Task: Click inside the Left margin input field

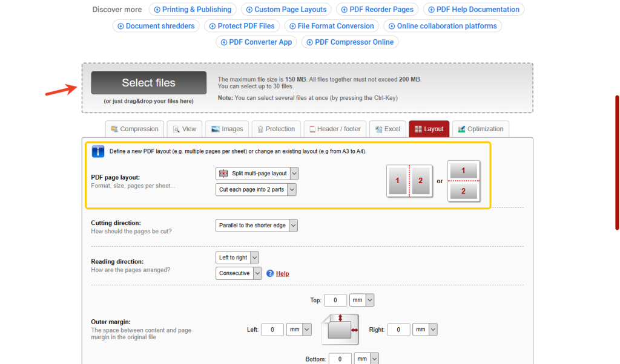Action: (272, 330)
